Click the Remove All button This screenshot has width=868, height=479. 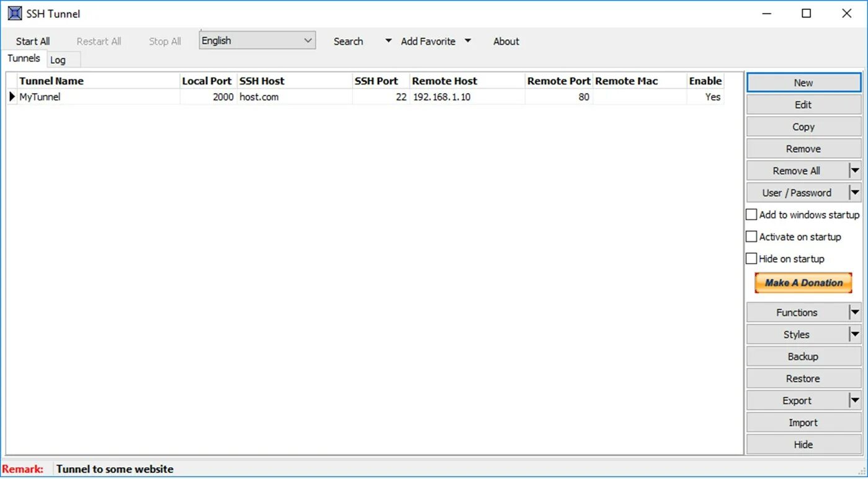click(797, 171)
